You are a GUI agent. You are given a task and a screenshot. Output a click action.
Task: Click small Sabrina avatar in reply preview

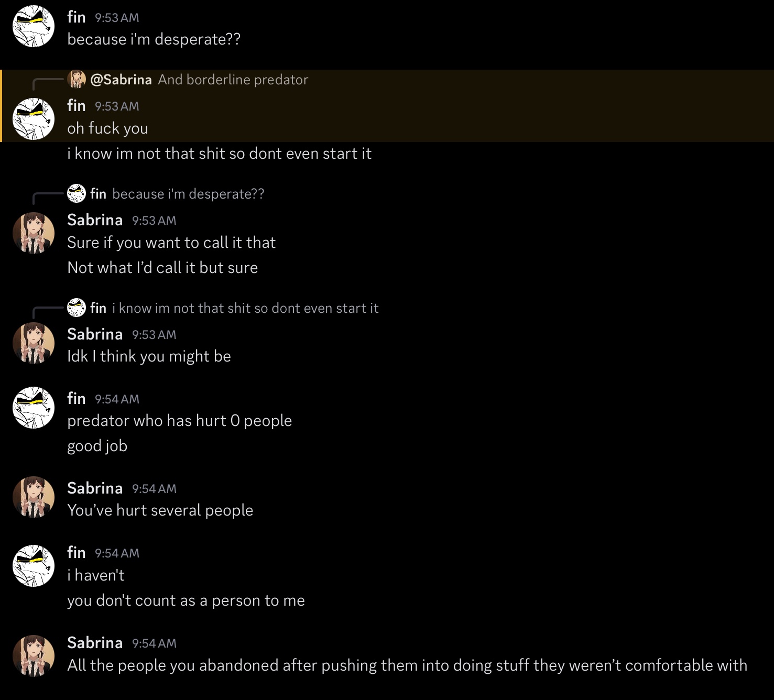coord(77,79)
